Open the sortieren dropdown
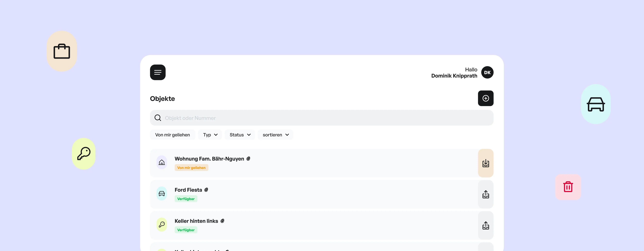This screenshot has width=644, height=251. coord(276,135)
